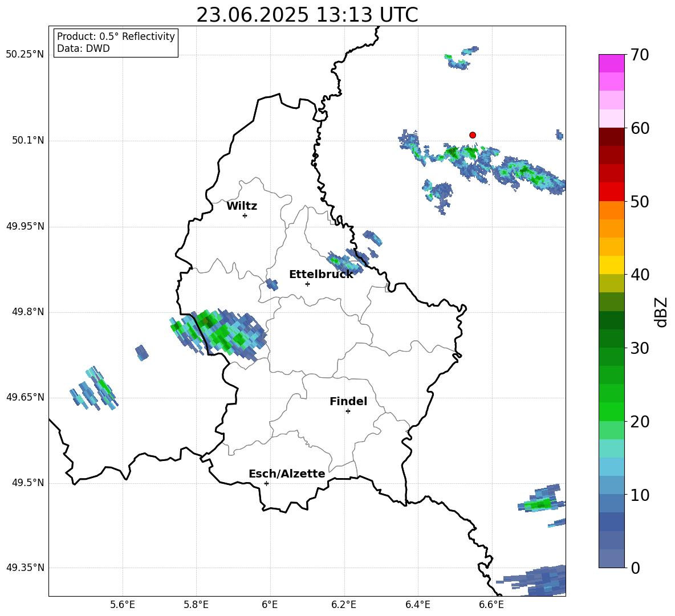Click the Findel label
The height and width of the screenshot is (616, 675).
pos(348,401)
